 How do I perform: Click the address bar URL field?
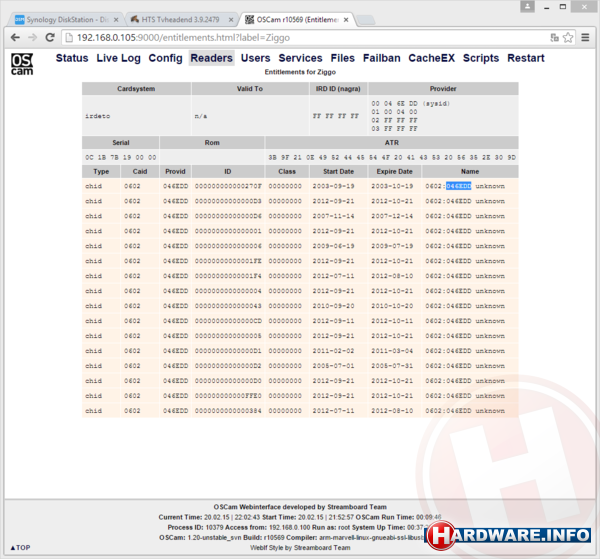click(x=306, y=37)
